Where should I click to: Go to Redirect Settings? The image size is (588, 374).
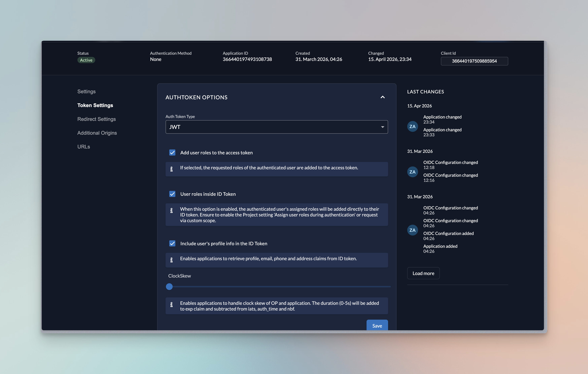(x=96, y=119)
